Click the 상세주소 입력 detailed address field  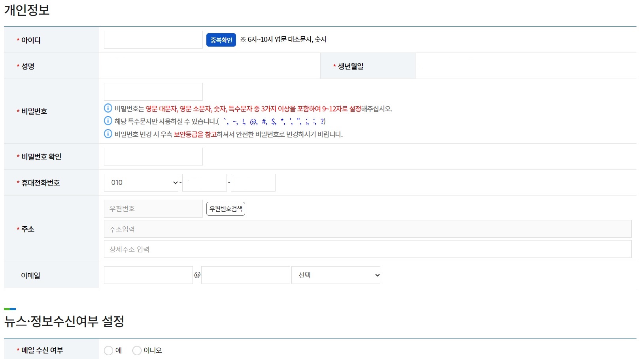click(277, 249)
